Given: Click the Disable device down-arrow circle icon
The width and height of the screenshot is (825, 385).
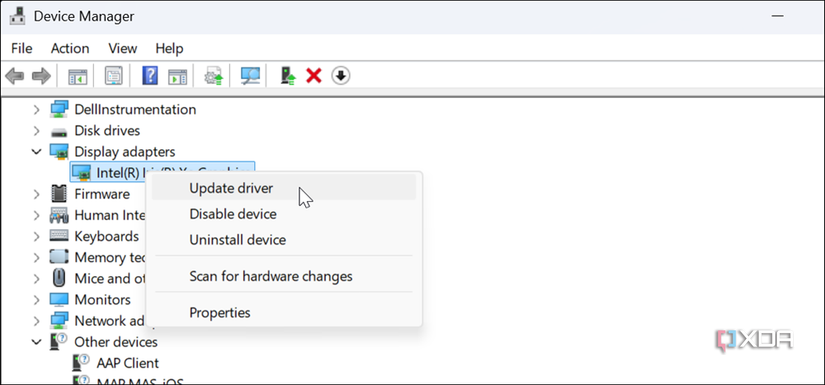Looking at the screenshot, I should coord(341,76).
